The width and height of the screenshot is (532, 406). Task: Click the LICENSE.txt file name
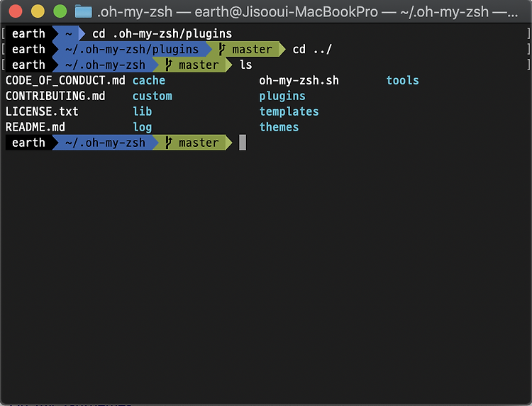tap(42, 111)
